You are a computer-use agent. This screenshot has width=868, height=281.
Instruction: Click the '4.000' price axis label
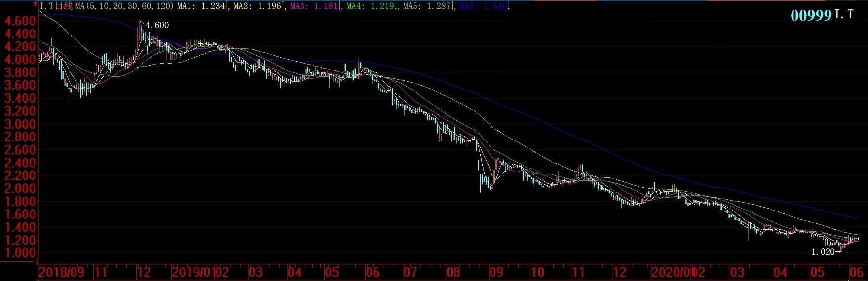[x=20, y=59]
